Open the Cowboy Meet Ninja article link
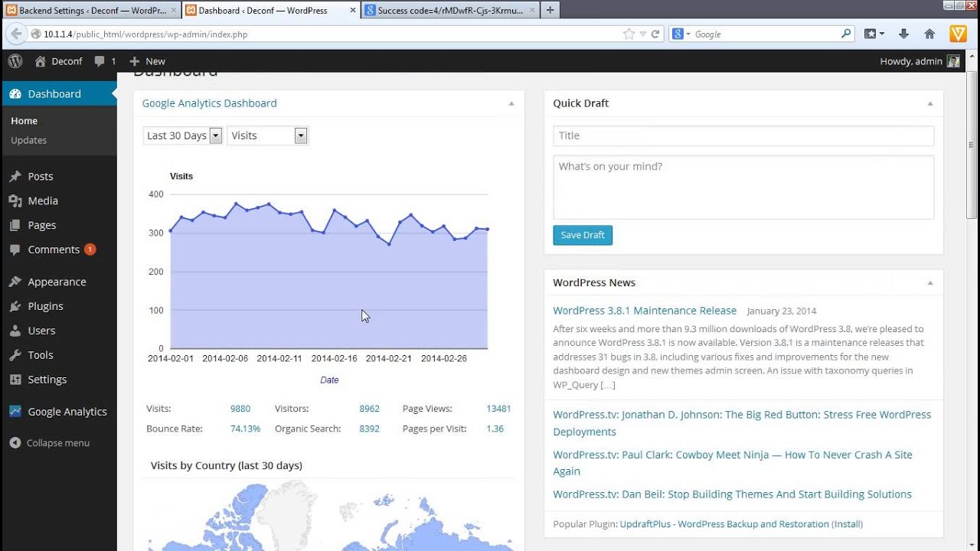 click(733, 463)
